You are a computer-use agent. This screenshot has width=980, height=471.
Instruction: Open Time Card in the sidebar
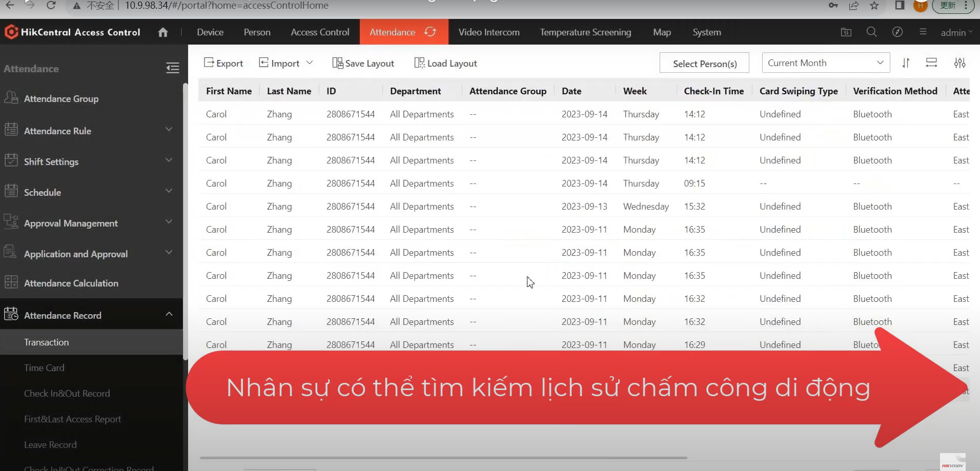[x=44, y=368]
